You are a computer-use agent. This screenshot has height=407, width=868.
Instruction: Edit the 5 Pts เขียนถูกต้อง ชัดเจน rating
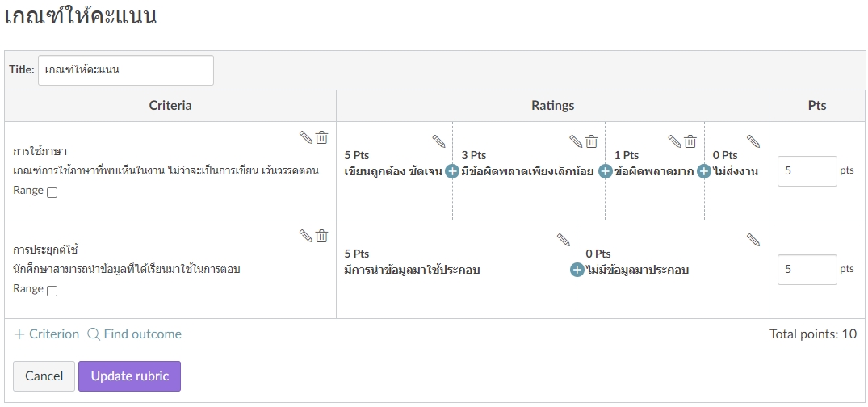pyautogui.click(x=438, y=141)
